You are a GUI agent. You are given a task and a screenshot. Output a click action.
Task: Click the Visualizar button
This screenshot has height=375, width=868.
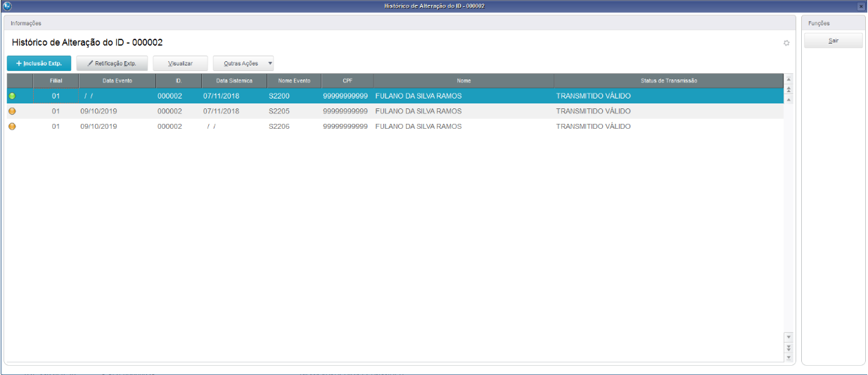[180, 63]
